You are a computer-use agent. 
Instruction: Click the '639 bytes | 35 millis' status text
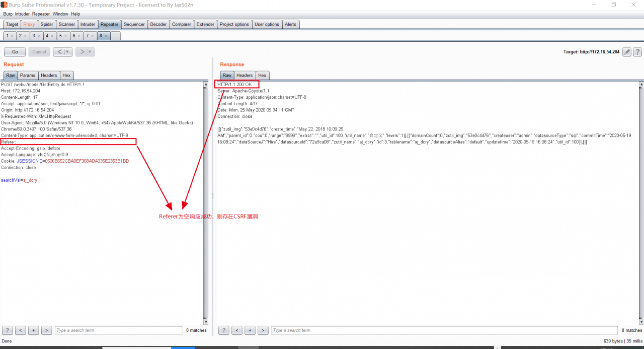623,341
